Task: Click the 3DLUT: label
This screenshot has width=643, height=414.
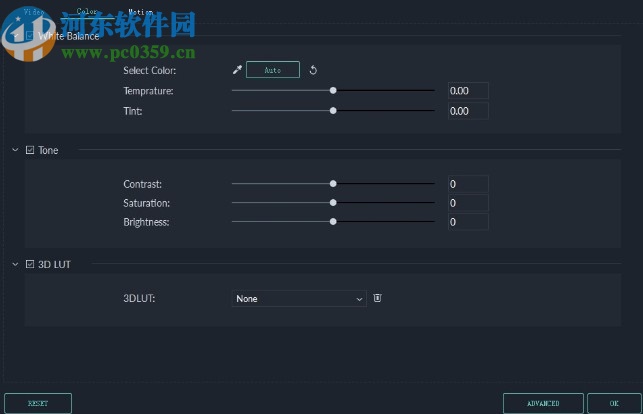Action: [139, 298]
